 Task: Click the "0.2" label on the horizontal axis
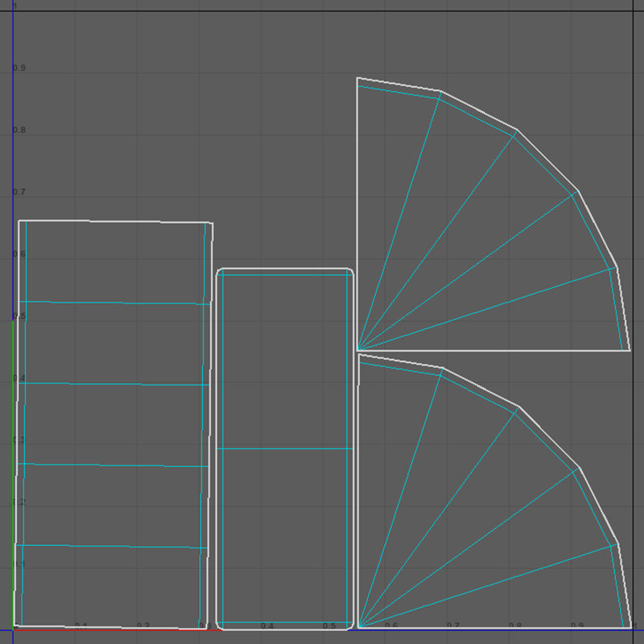[x=143, y=625]
